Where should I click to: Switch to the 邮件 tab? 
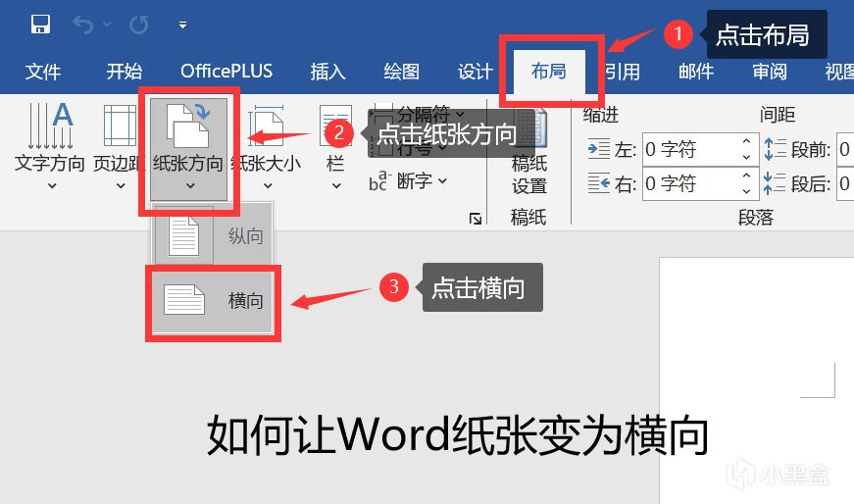pos(696,72)
